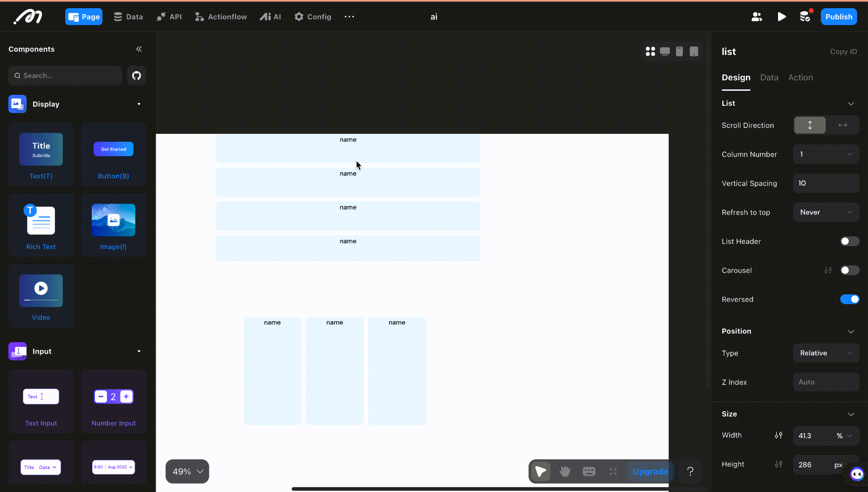868x492 pixels.
Task: Open the AI tab
Action: coord(271,17)
